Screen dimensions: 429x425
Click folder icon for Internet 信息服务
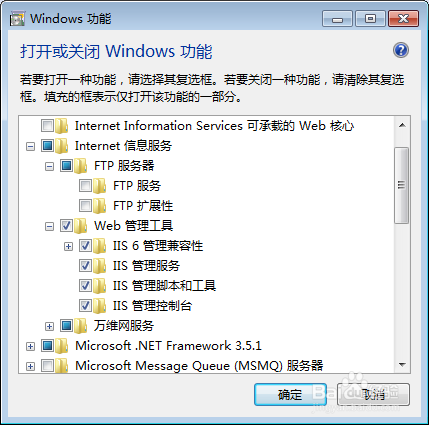click(x=61, y=146)
